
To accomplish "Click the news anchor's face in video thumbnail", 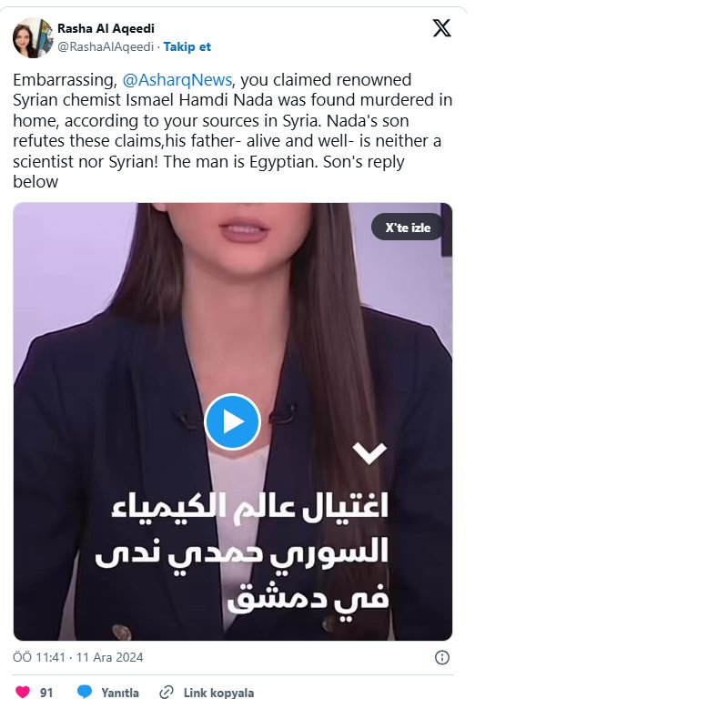I will (x=242, y=232).
